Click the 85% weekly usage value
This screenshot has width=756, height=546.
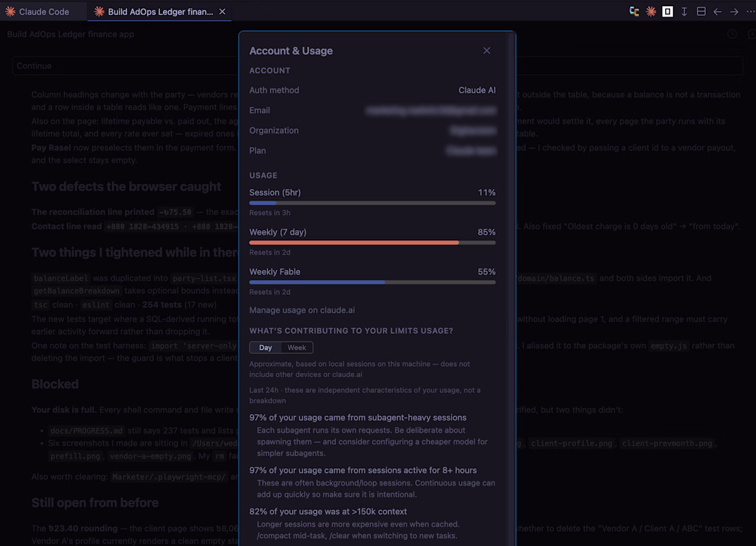tap(487, 232)
